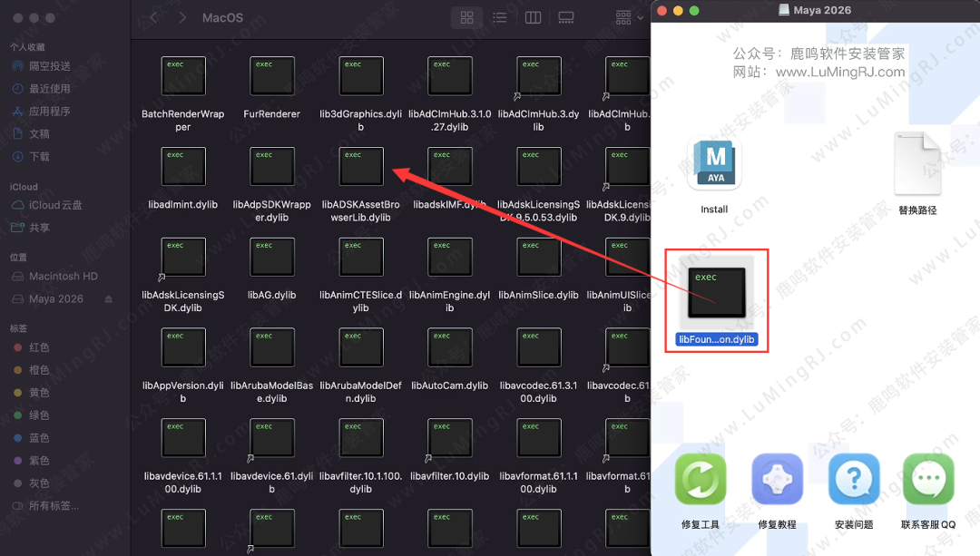Open the Maya Install icon
This screenshot has width=980, height=556.
[714, 164]
